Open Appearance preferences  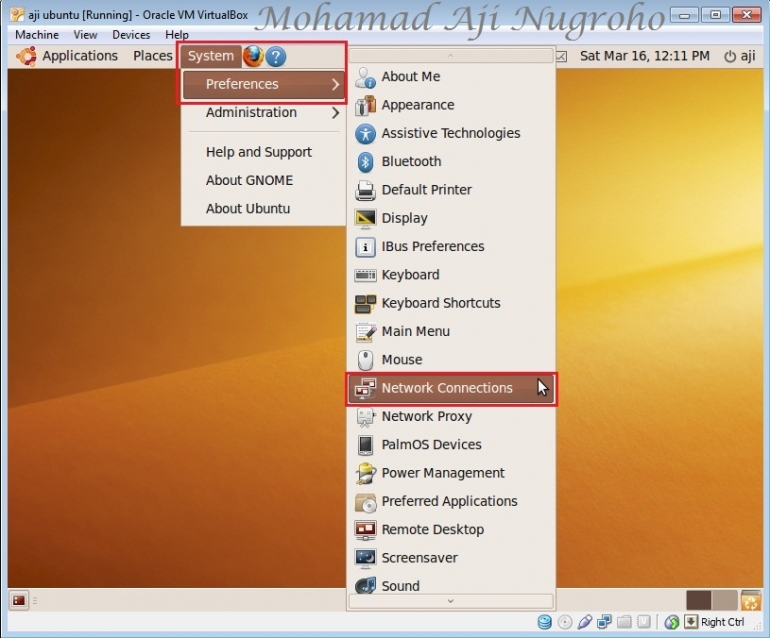coord(451,105)
